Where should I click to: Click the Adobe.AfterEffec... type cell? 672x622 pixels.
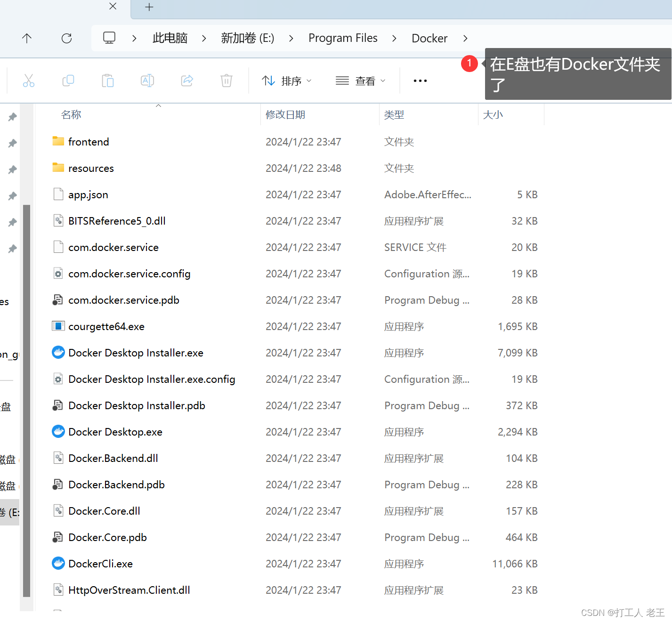pyautogui.click(x=428, y=194)
